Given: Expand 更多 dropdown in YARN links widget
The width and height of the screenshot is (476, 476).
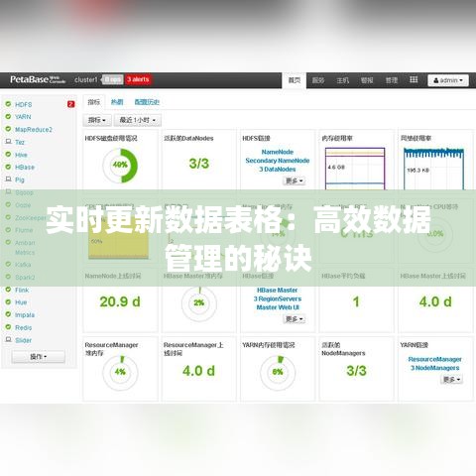Looking at the screenshot, I should [x=451, y=380].
